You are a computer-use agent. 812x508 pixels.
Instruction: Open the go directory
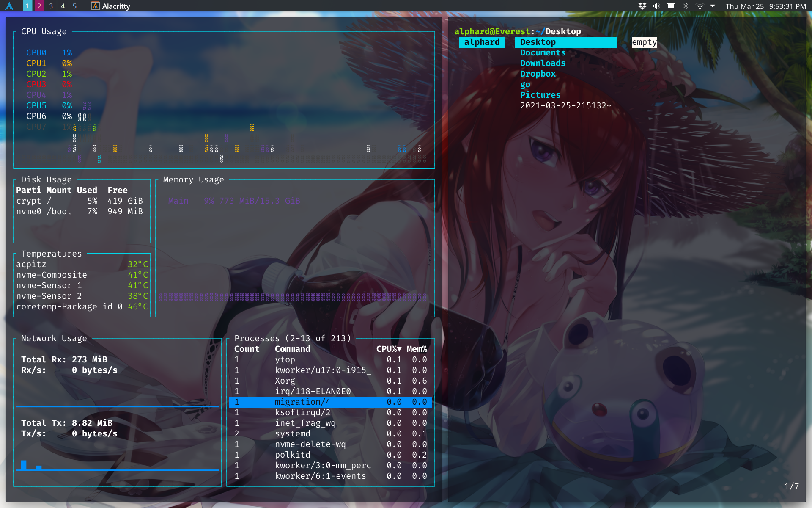(524, 84)
